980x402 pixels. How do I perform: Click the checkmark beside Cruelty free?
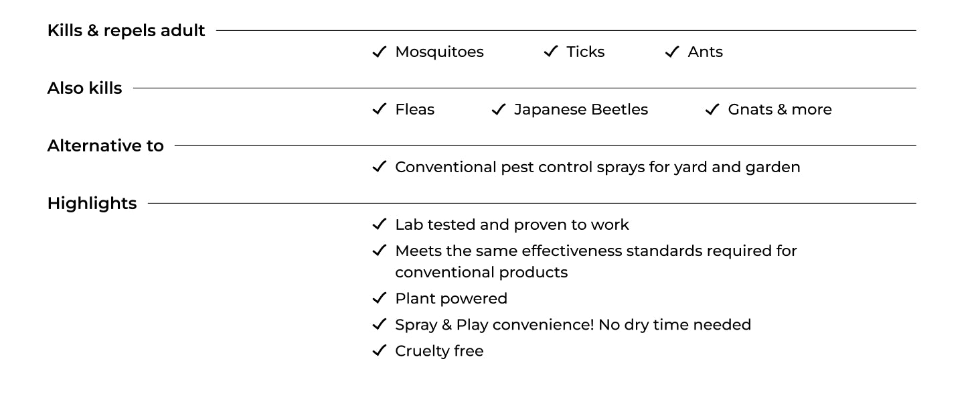pyautogui.click(x=379, y=350)
